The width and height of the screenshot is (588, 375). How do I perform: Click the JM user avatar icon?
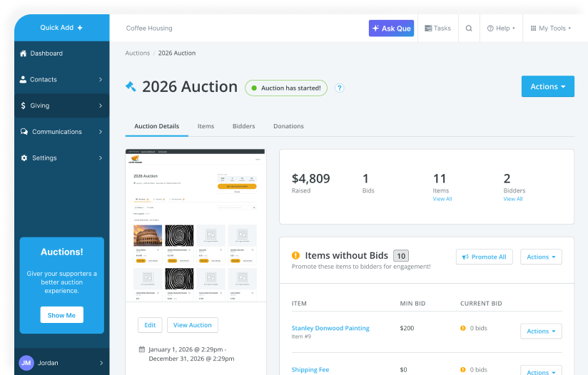click(x=26, y=363)
